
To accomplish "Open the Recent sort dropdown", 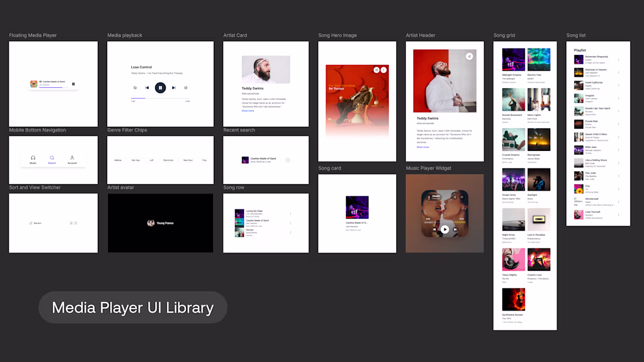I will (x=35, y=223).
